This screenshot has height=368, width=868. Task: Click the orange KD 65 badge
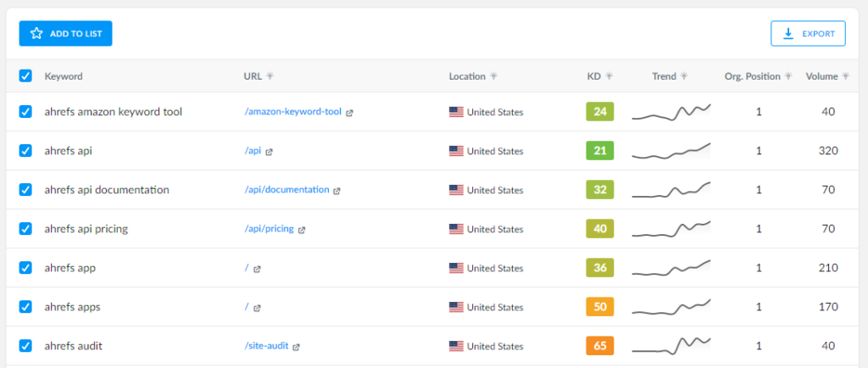coord(600,346)
